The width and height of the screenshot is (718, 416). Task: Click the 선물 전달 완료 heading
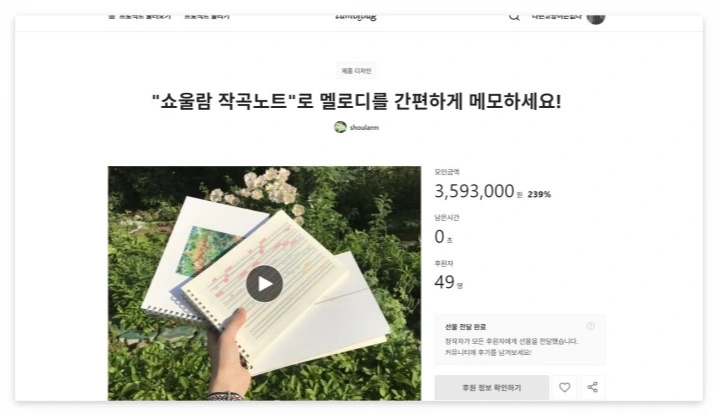465,327
